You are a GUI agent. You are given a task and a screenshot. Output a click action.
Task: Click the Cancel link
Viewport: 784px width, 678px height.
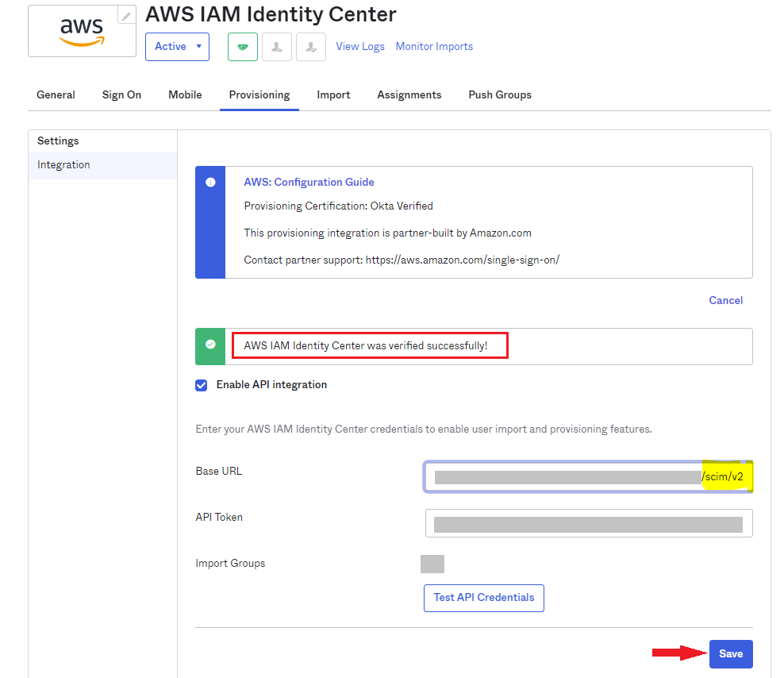click(x=725, y=301)
